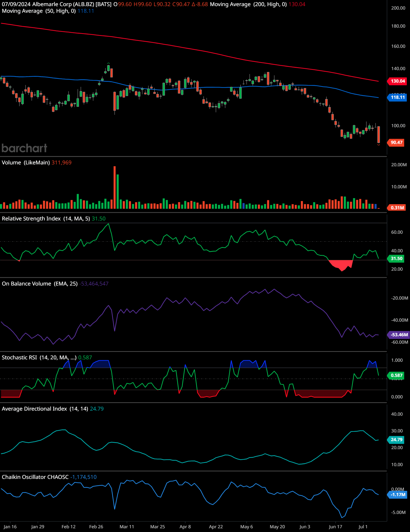Screen dimensions: 410x532
Task: Click the 90.47 closing price tag
Action: [396, 142]
